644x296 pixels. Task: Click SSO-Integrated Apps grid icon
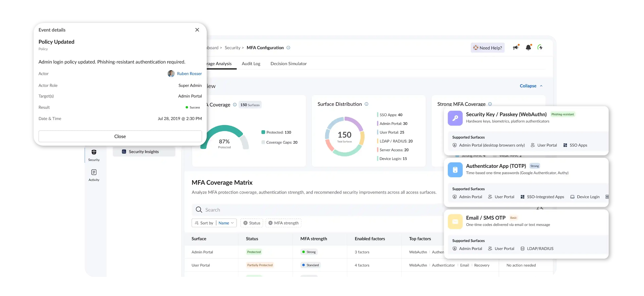coord(522,197)
